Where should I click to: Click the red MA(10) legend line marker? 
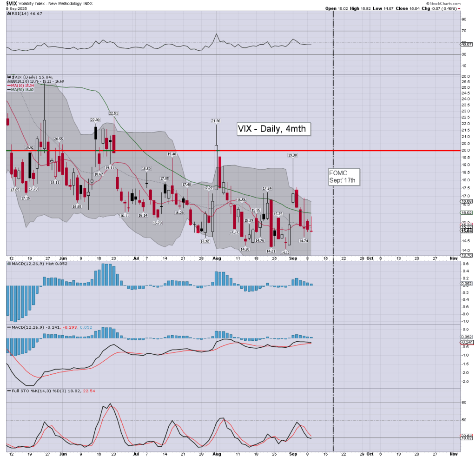(x=8, y=86)
